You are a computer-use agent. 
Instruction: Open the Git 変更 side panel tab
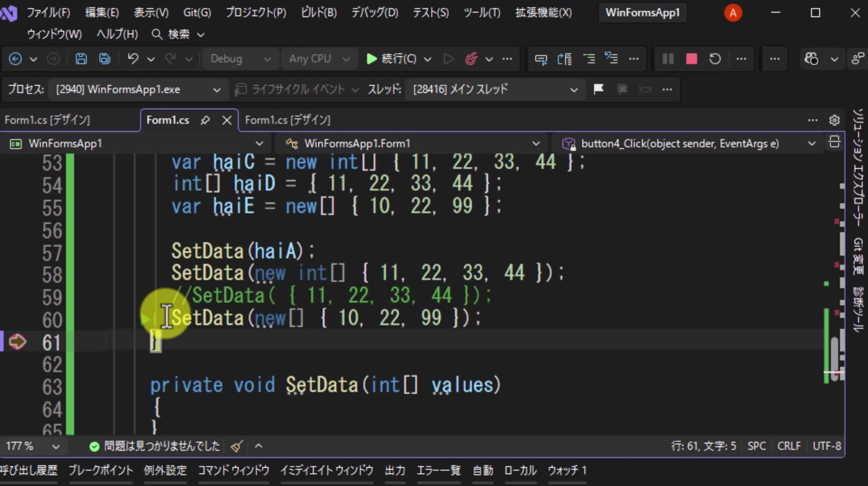(x=857, y=257)
